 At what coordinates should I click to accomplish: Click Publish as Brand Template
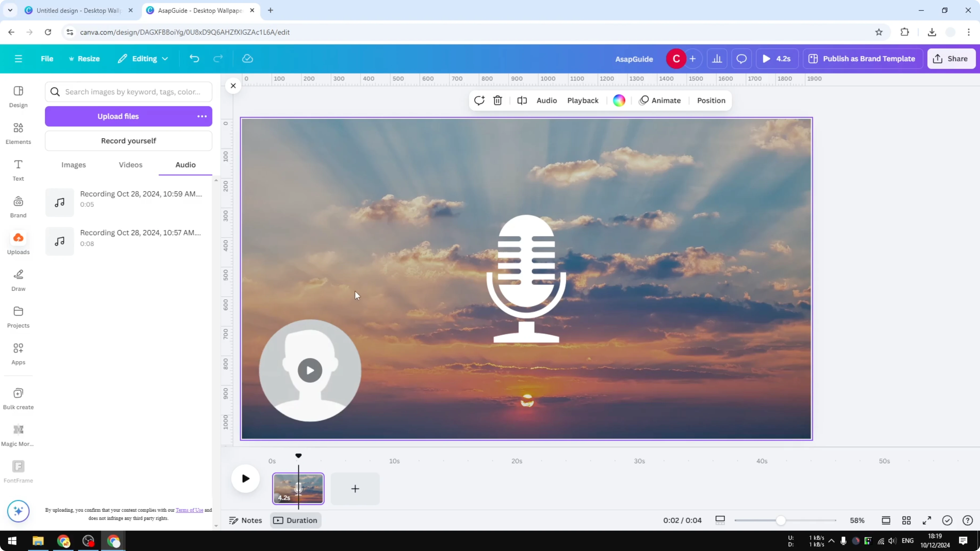click(x=863, y=58)
